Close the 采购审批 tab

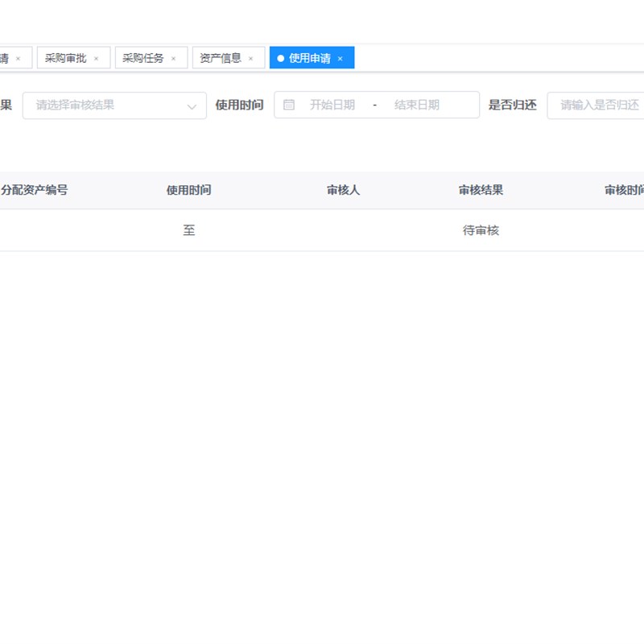pos(96,59)
